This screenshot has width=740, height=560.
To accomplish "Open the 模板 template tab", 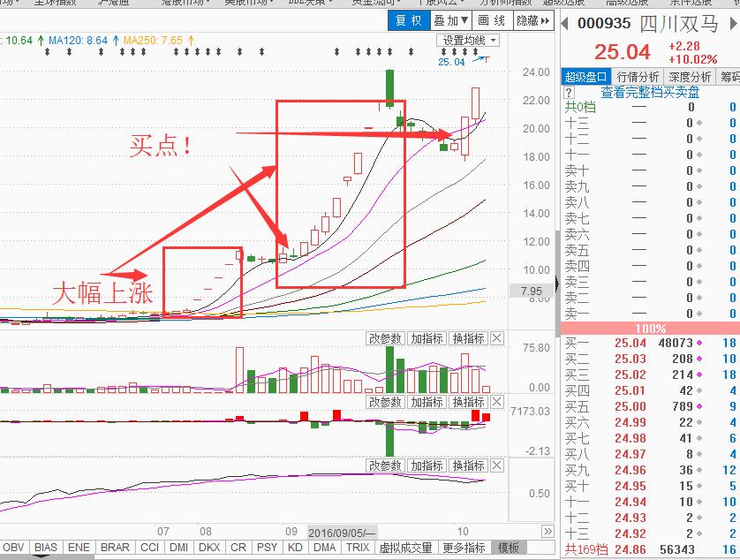I will point(509,548).
